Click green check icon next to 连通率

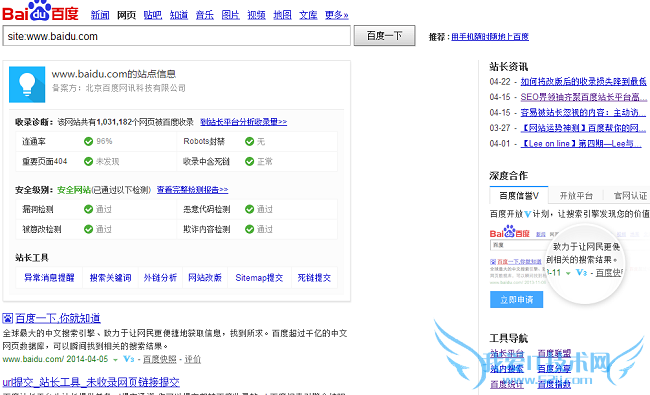[88, 141]
